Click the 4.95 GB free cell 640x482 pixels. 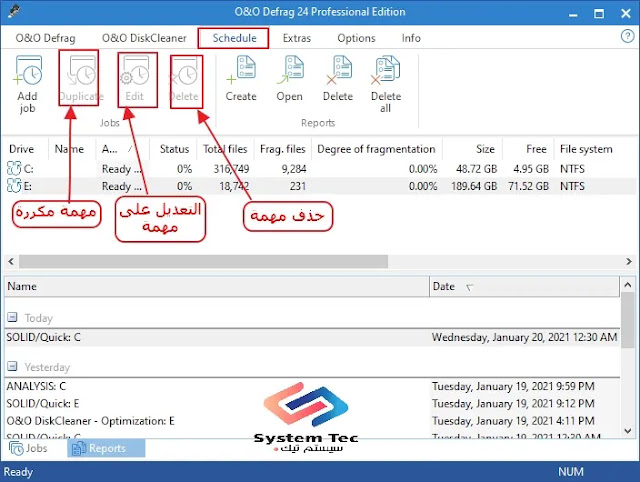tap(531, 169)
